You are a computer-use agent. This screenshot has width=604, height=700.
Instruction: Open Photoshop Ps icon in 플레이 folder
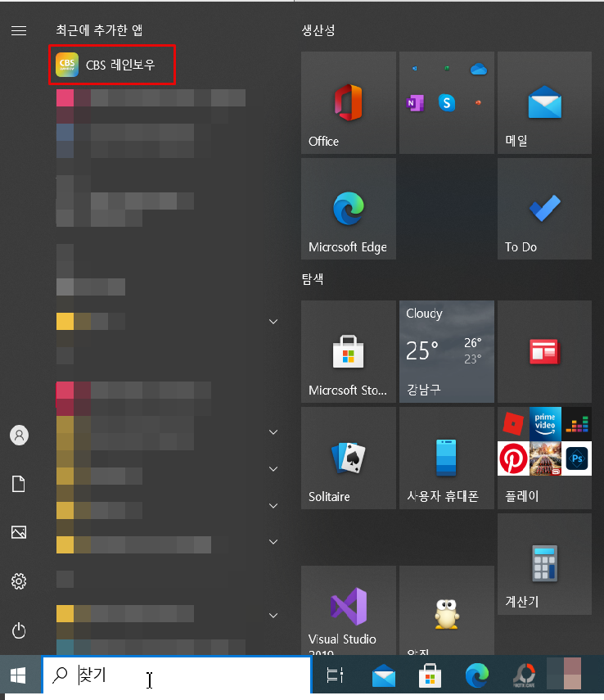pyautogui.click(x=576, y=458)
